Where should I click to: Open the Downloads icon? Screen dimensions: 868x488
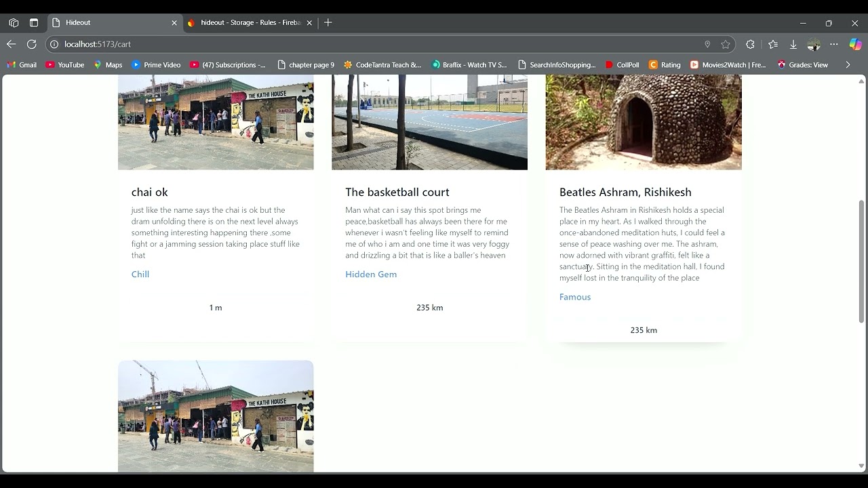point(793,43)
